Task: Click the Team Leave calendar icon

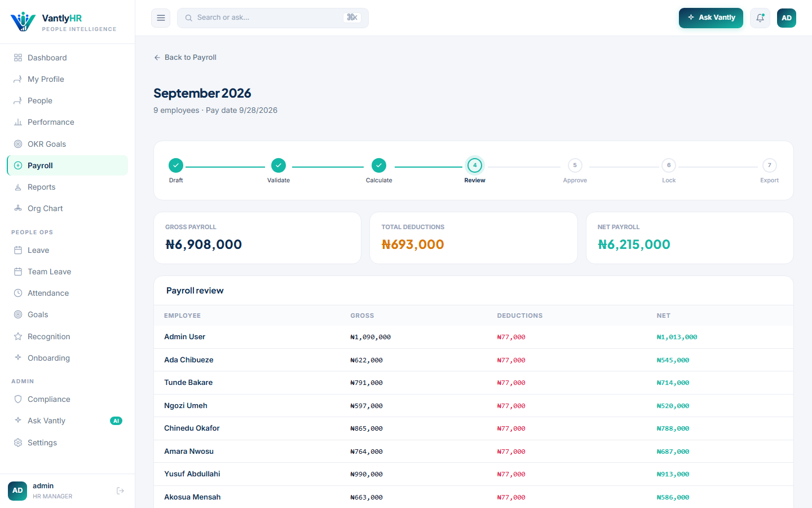Action: point(18,271)
